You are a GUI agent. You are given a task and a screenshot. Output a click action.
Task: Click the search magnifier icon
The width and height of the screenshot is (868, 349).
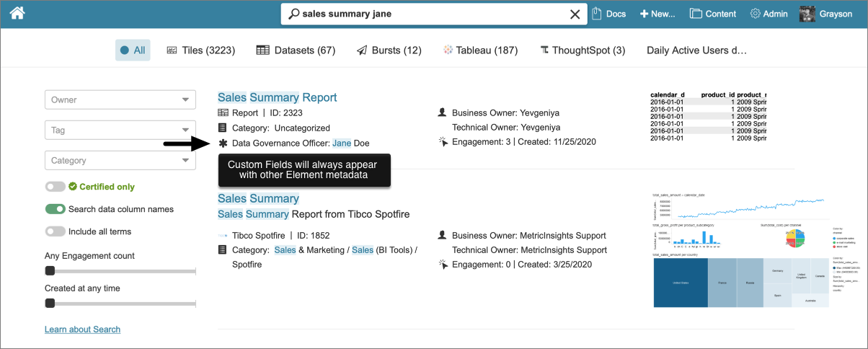(293, 14)
